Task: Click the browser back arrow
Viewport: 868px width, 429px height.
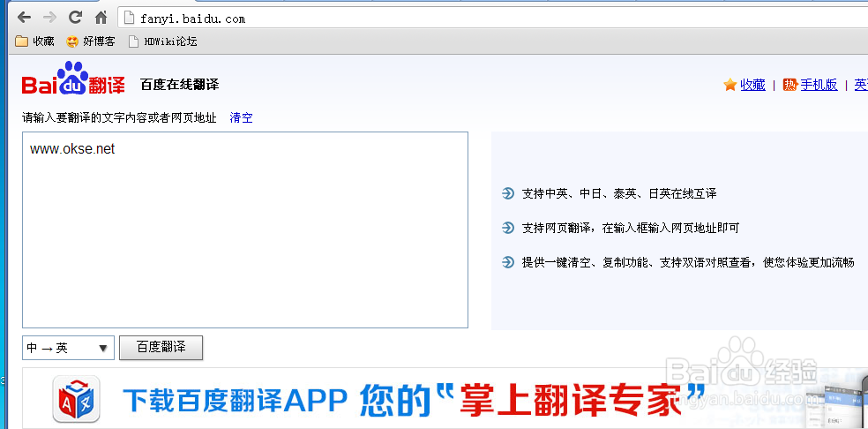Action: click(24, 18)
